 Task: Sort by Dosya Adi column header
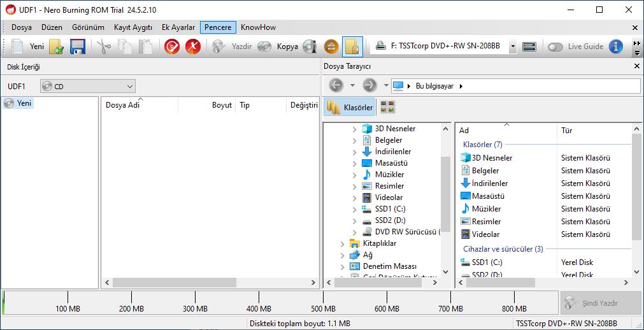click(x=140, y=104)
